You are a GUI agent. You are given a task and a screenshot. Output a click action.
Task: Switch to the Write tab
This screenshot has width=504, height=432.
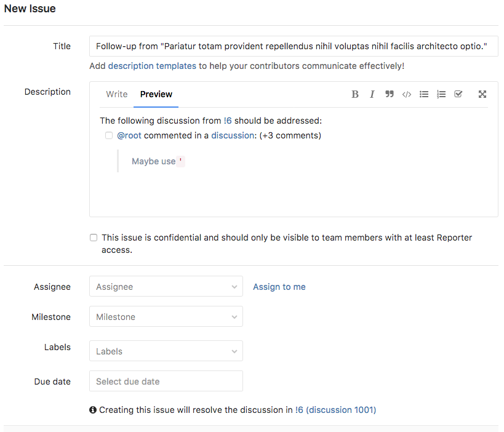(116, 94)
